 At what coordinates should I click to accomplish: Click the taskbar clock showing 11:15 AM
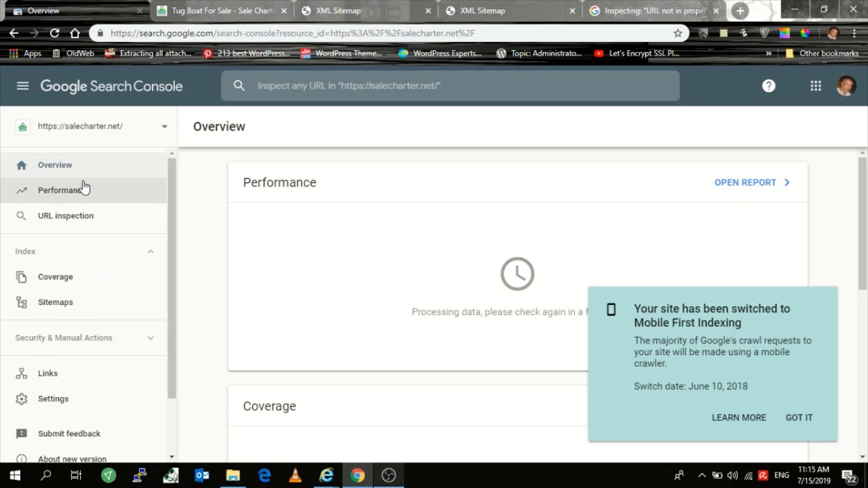pos(813,475)
